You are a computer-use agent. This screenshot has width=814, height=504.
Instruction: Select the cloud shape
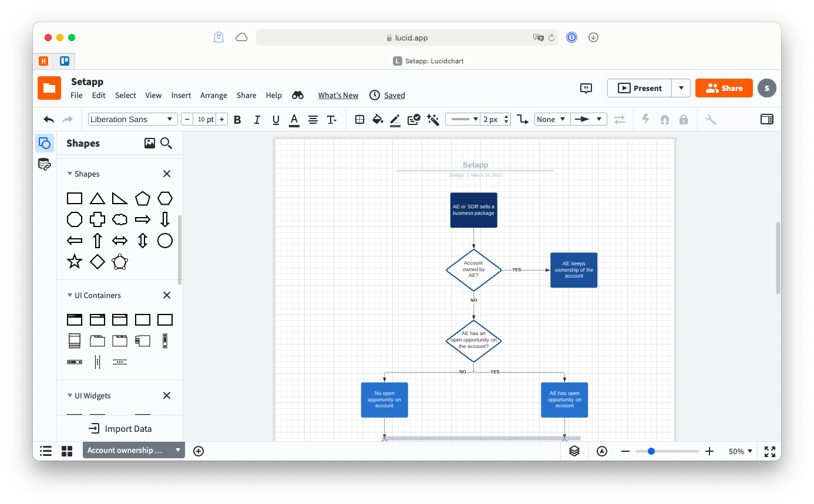point(120,219)
